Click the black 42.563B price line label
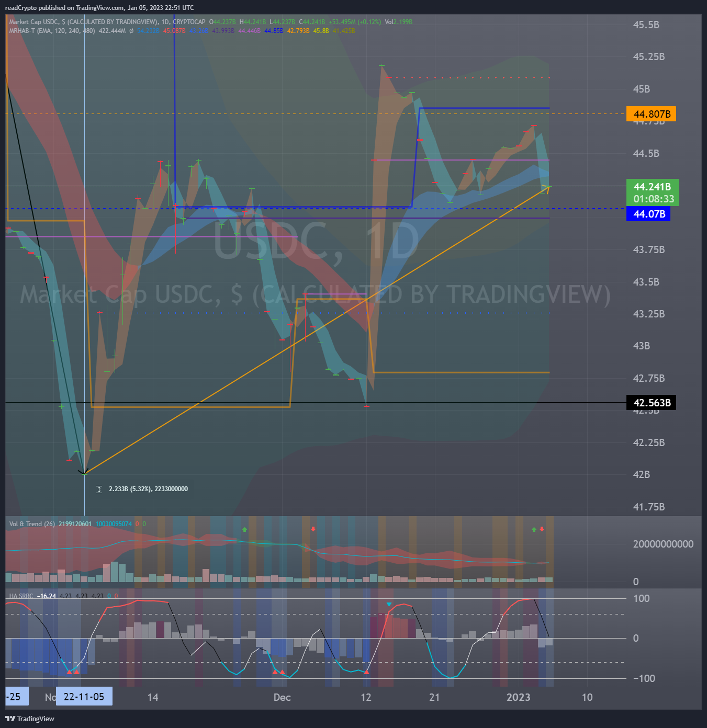Image resolution: width=707 pixels, height=728 pixels. coord(652,403)
